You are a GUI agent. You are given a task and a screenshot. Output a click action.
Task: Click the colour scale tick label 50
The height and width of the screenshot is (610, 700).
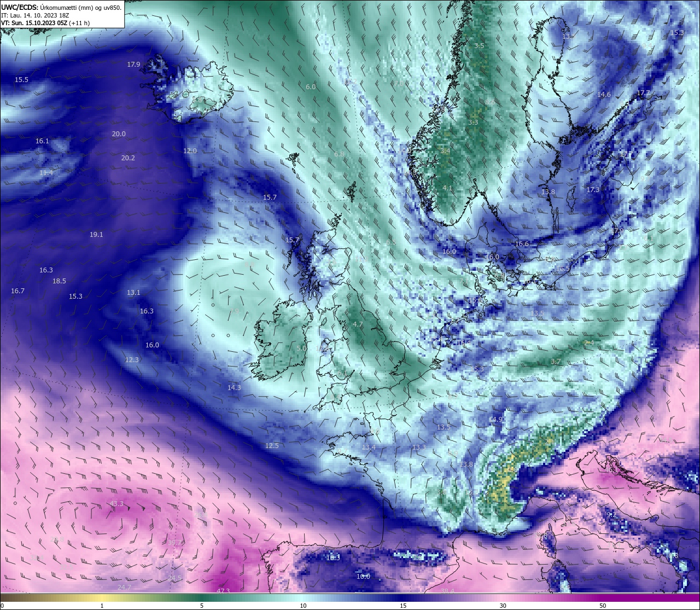click(603, 606)
